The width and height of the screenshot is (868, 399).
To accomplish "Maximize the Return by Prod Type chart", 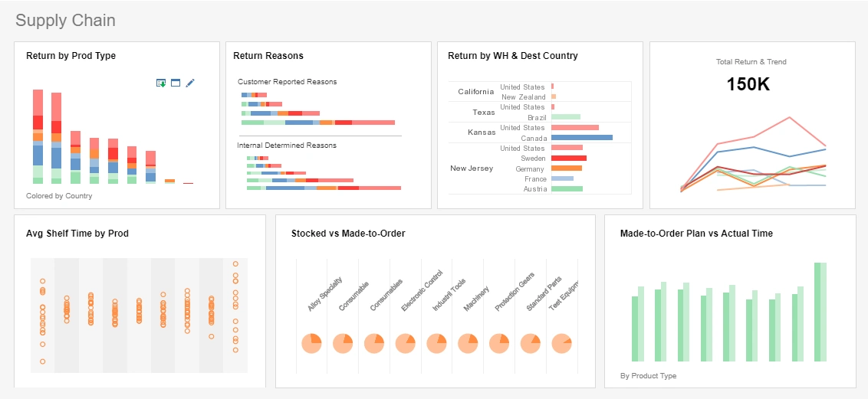I will pyautogui.click(x=176, y=83).
